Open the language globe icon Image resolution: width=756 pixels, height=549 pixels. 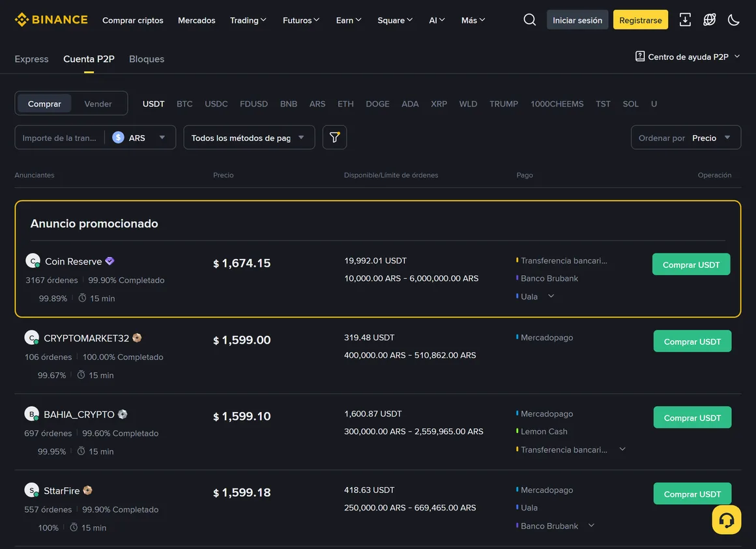point(709,20)
